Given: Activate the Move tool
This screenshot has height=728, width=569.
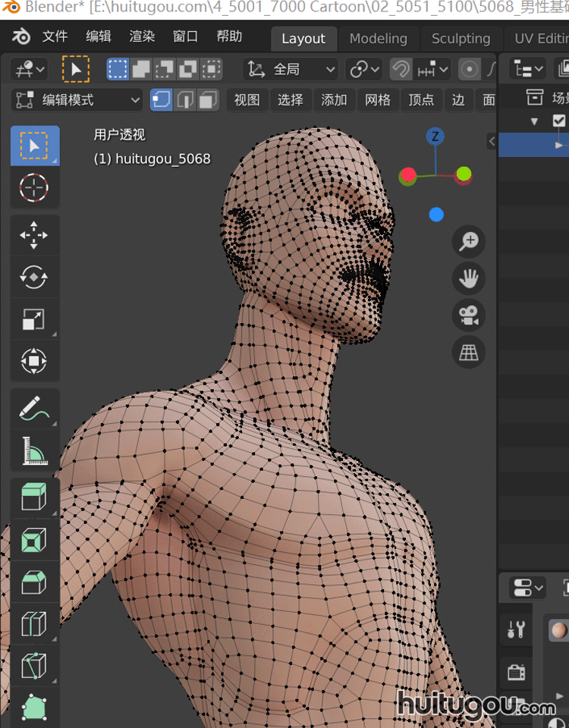Looking at the screenshot, I should click(34, 235).
